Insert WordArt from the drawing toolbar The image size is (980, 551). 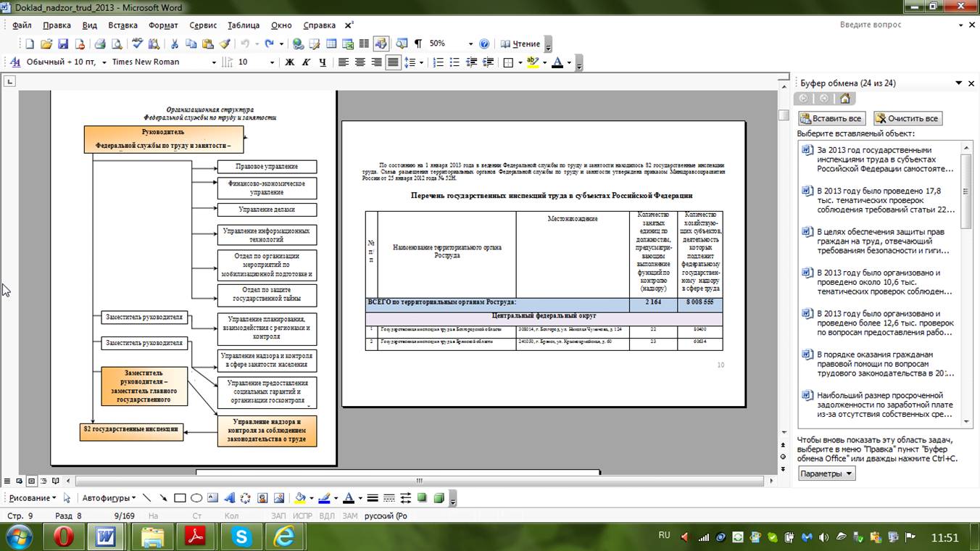click(x=229, y=498)
